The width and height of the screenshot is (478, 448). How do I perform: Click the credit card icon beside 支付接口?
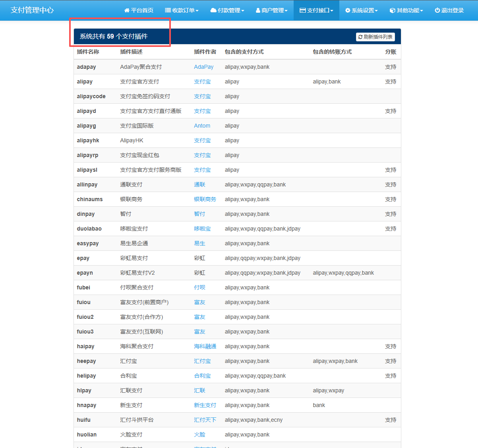coord(303,10)
